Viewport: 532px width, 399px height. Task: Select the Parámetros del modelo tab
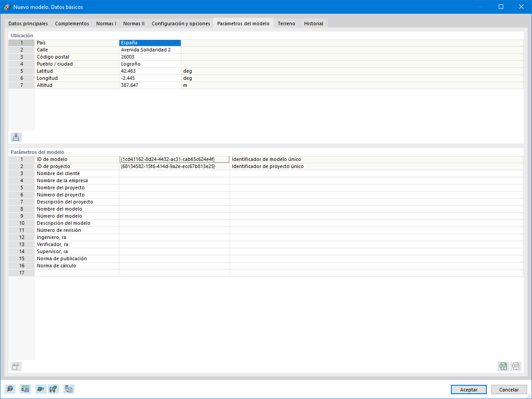[x=243, y=23]
